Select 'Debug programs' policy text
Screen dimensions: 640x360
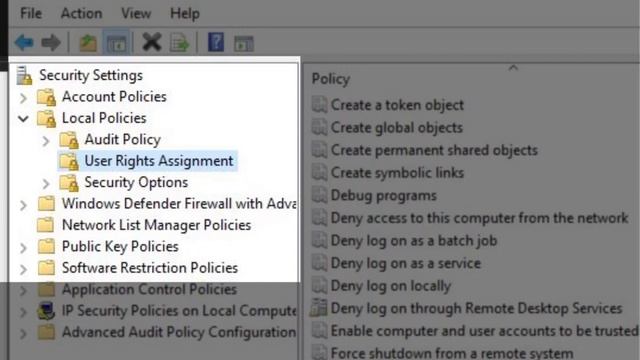(384, 196)
